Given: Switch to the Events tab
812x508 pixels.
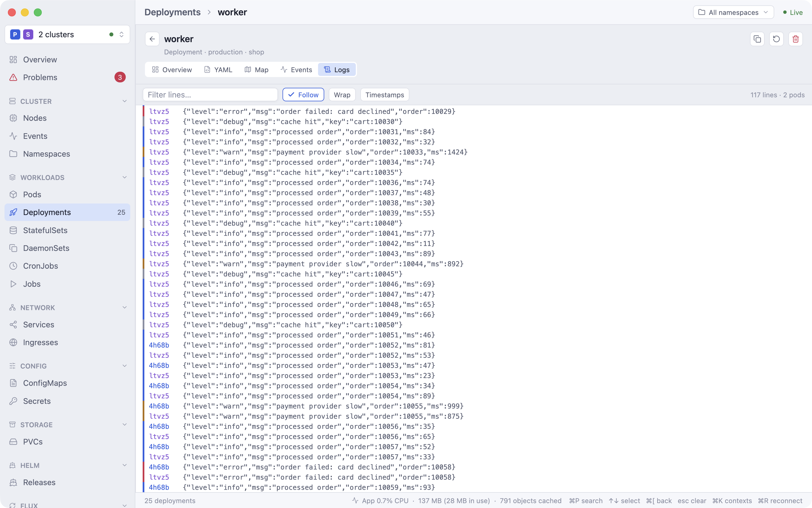Looking at the screenshot, I should (296, 69).
